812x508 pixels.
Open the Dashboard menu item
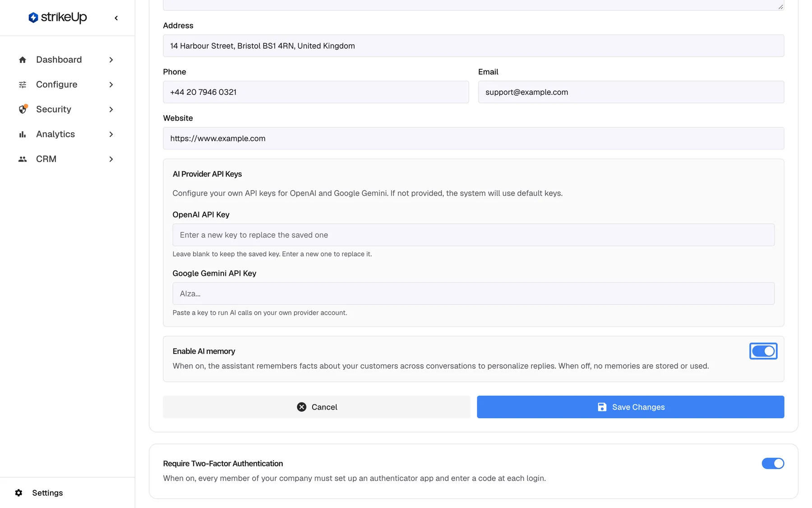coord(66,60)
